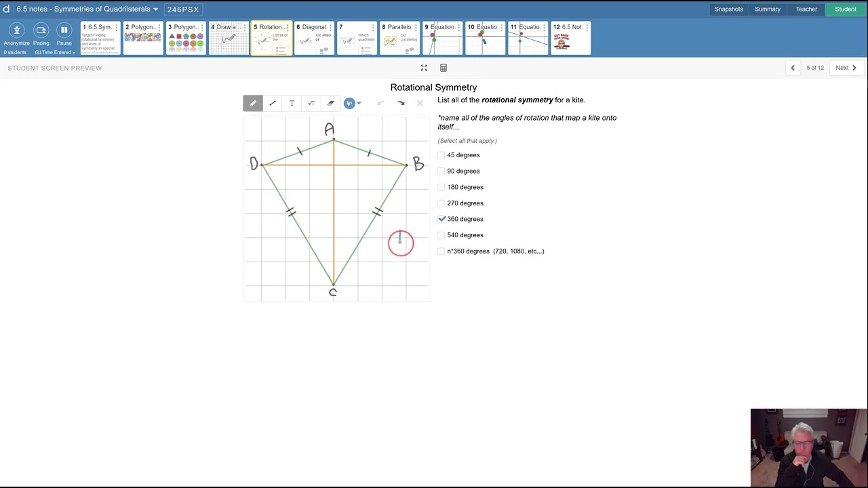The image size is (868, 488).
Task: Open screen 12 6.5 Notes thumbnail
Action: [x=570, y=38]
